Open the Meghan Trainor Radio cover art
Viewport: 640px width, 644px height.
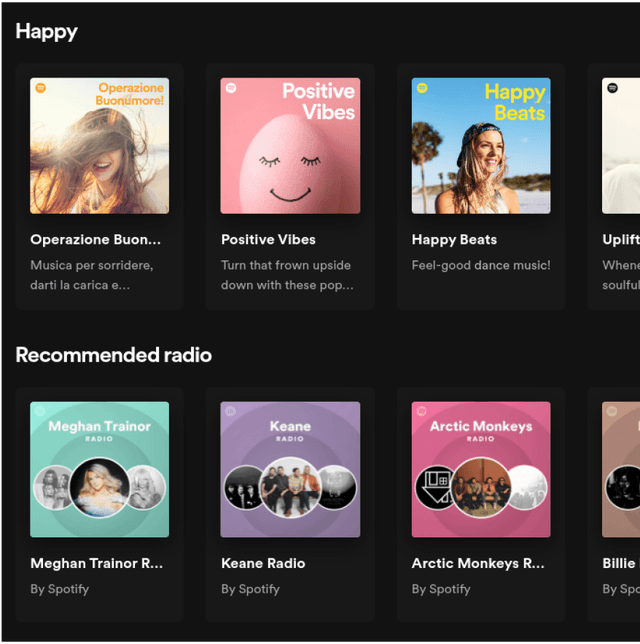[99, 469]
